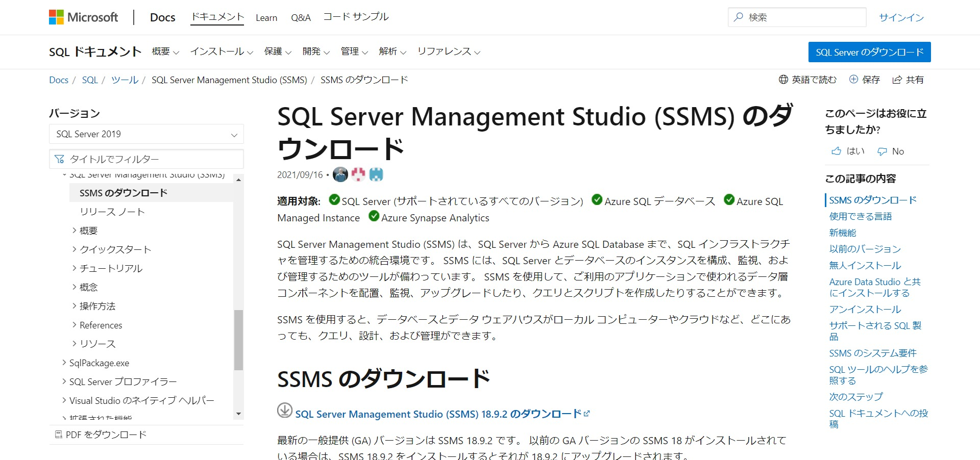Open the インストール navigation dropdown
This screenshot has height=460, width=980.
[x=222, y=52]
